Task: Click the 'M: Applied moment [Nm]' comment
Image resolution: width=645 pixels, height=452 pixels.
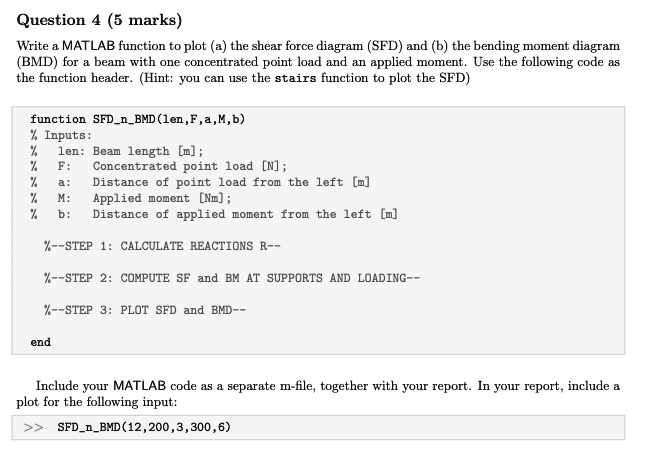Action: tap(144, 198)
